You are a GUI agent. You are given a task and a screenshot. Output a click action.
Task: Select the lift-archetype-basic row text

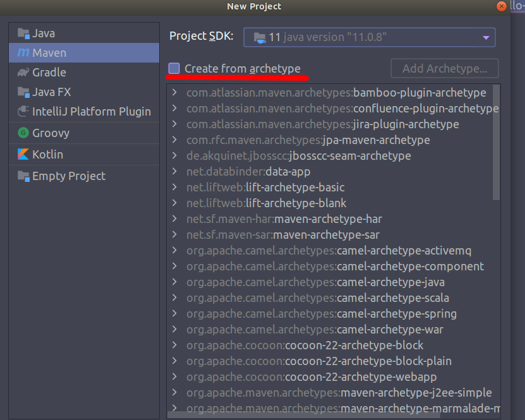[265, 187]
